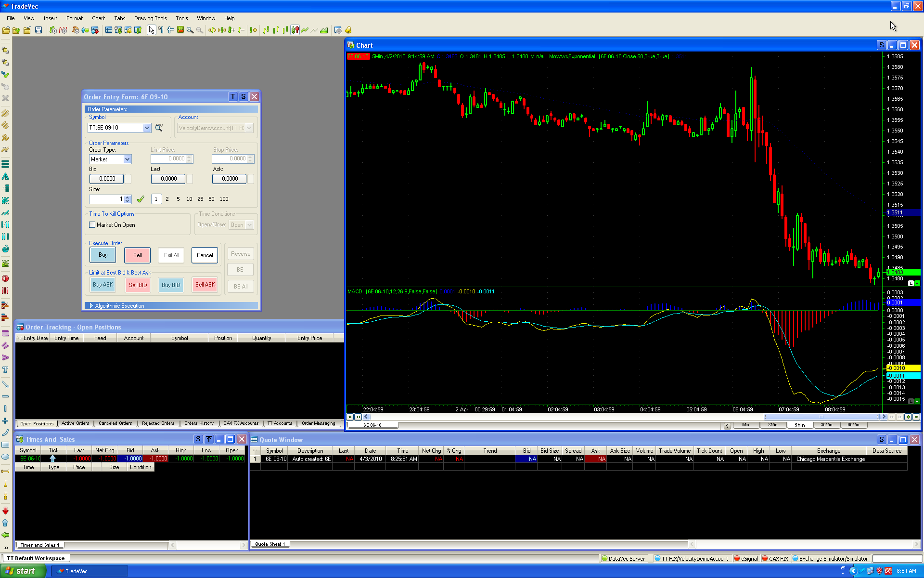
Task: Select the rectangle drawing tool in sidebar
Action: point(5,445)
